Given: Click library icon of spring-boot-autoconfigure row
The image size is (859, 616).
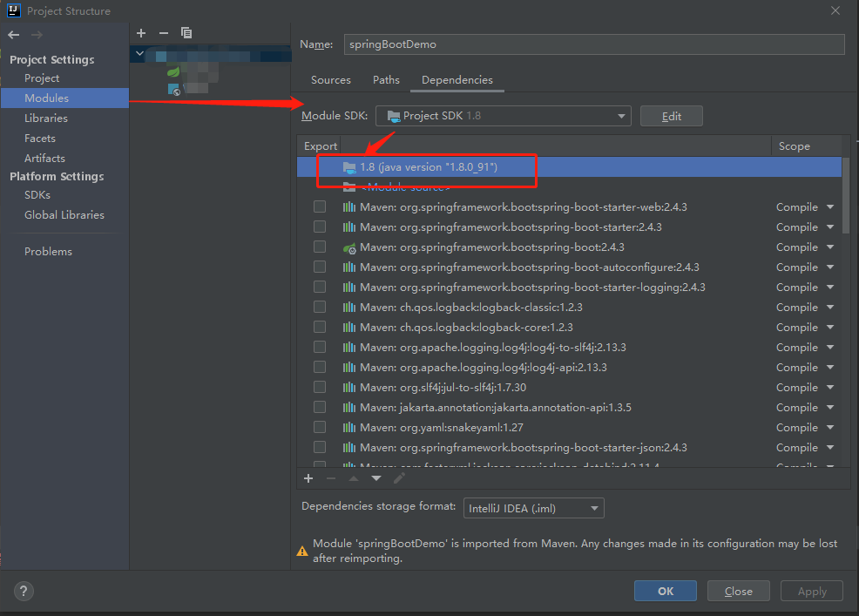Looking at the screenshot, I should pyautogui.click(x=349, y=267).
